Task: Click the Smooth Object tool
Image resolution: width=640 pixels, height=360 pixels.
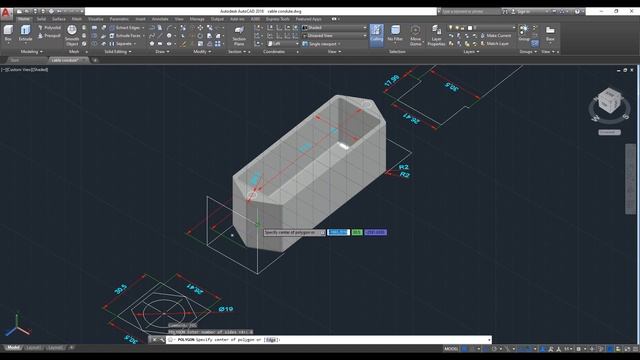Action: (72, 35)
